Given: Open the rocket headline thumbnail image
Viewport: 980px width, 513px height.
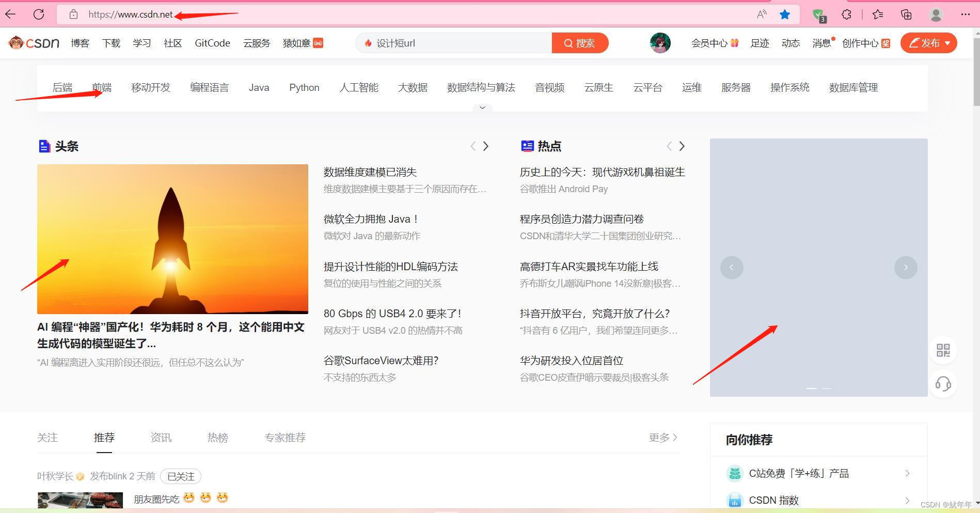Looking at the screenshot, I should pos(172,239).
